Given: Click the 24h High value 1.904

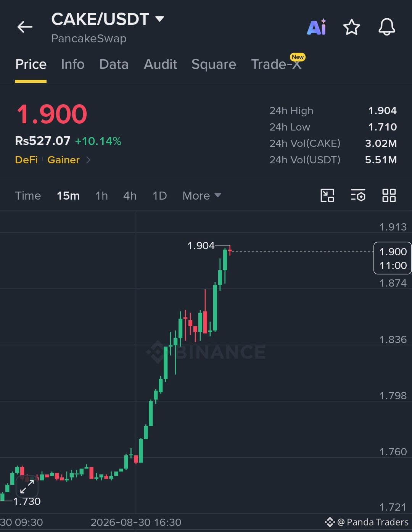Looking at the screenshot, I should (x=382, y=111).
